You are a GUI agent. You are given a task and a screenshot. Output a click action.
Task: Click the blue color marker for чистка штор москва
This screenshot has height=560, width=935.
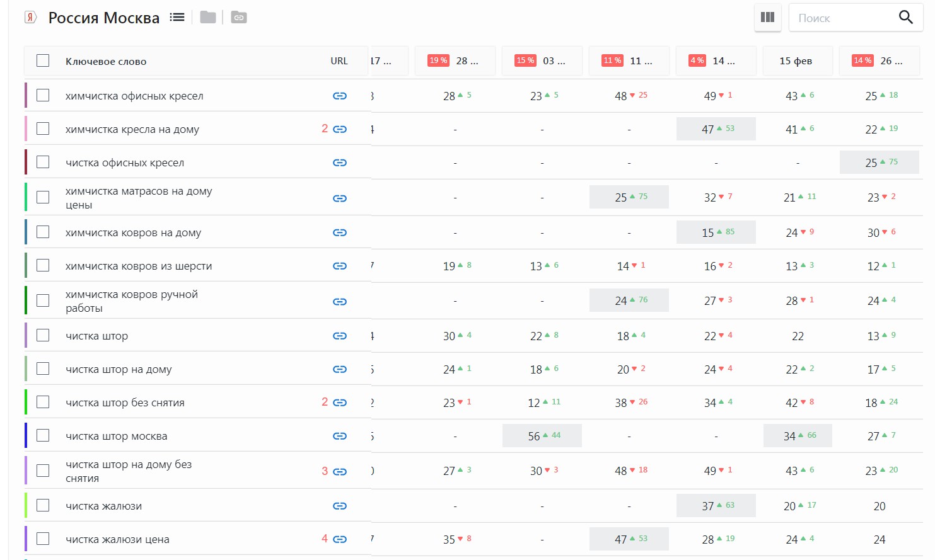tap(26, 435)
